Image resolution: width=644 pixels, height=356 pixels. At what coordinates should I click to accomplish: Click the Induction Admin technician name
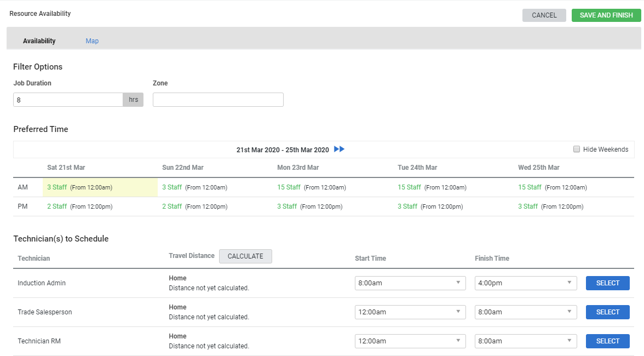pos(42,283)
